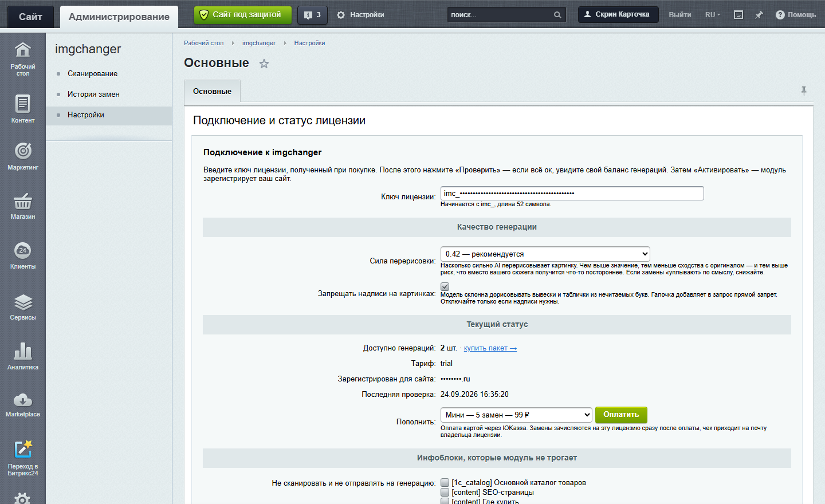Open Настройки in the imgchanger side menu

[x=86, y=115]
